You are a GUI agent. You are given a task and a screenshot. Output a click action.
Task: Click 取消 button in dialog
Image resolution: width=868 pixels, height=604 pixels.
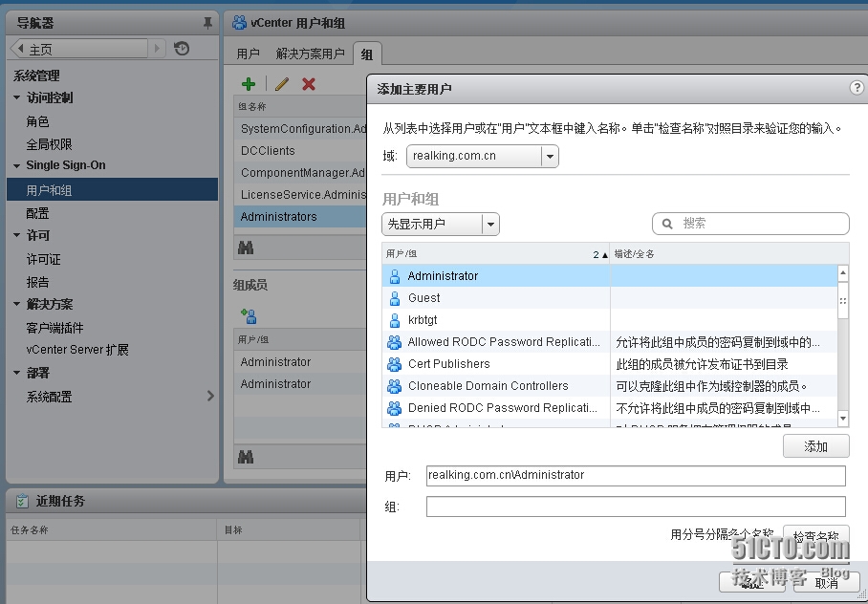click(827, 582)
